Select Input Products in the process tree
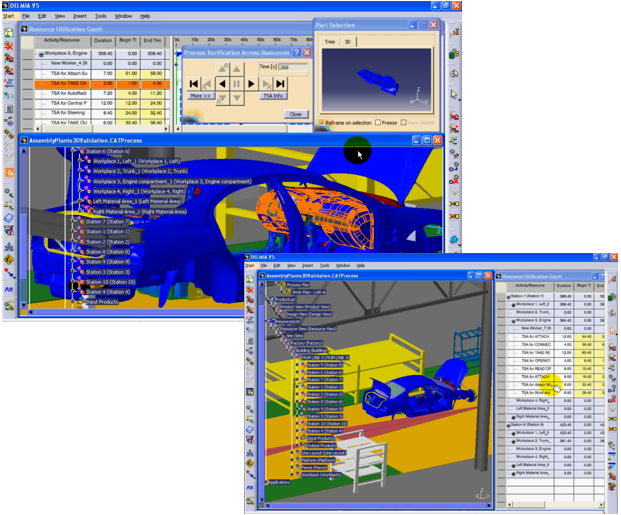The height and width of the screenshot is (515, 621). (102, 302)
